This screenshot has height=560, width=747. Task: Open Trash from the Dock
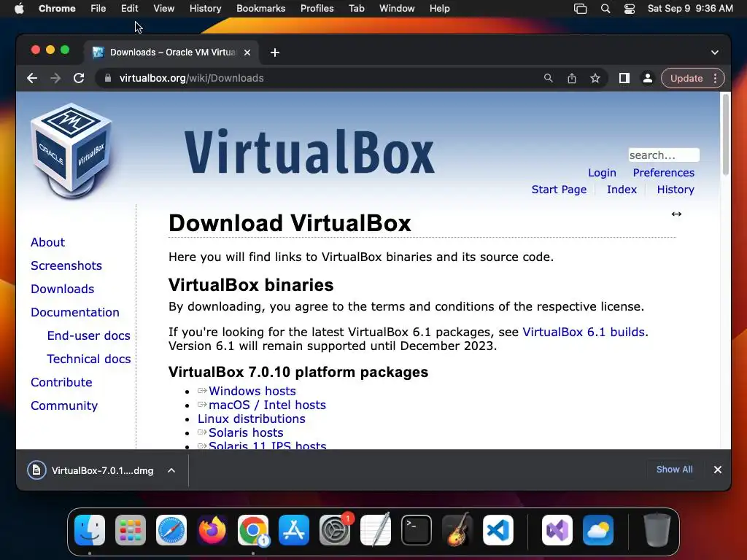click(657, 530)
